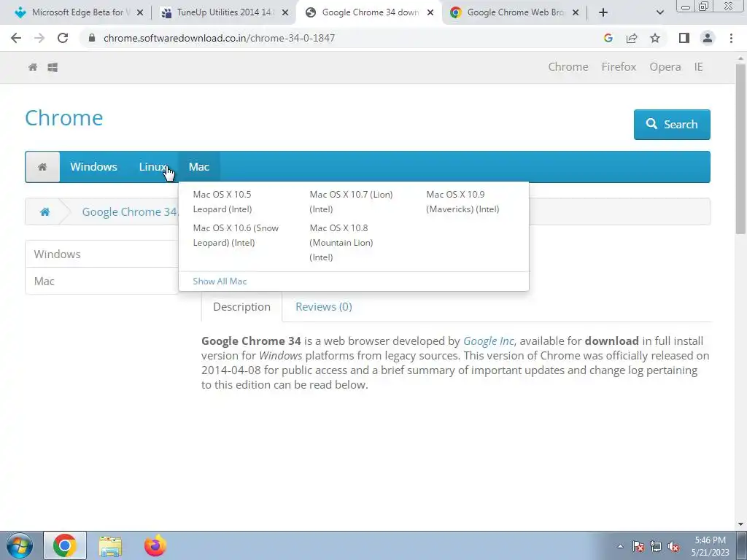Follow the Google Inc link
Viewport: 747px width, 560px height.
[488, 341]
